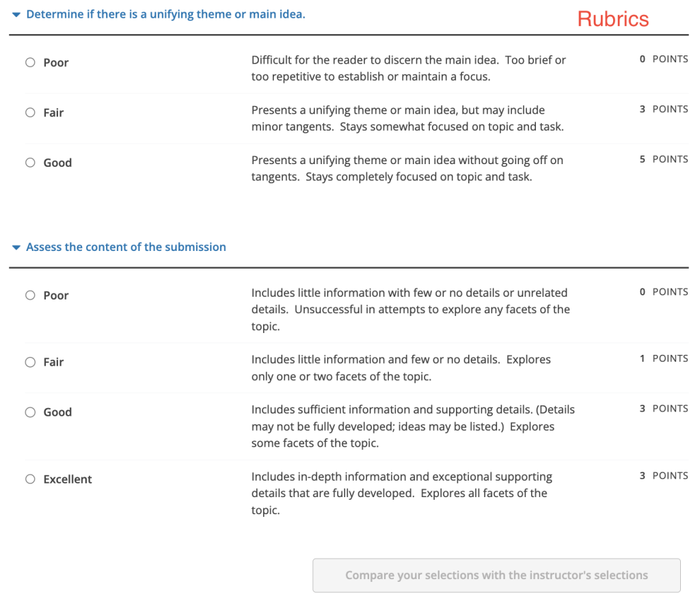
Task: Choose Fair radio button for submission content
Action: [30, 362]
